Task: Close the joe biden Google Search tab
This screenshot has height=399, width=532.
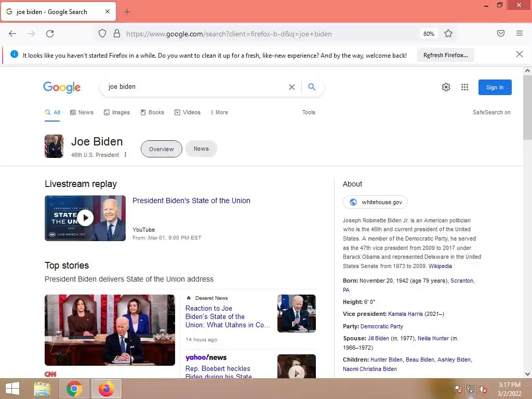Action: [107, 11]
